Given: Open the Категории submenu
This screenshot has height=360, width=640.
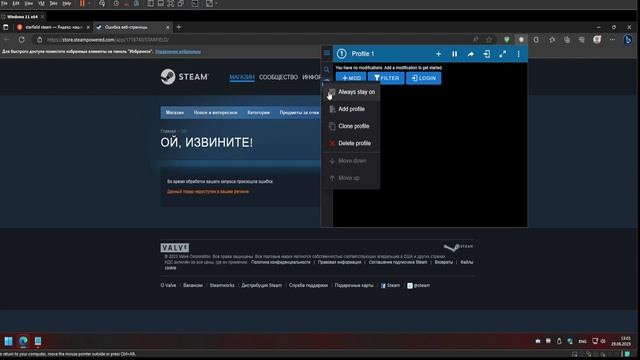Looking at the screenshot, I should (258, 113).
